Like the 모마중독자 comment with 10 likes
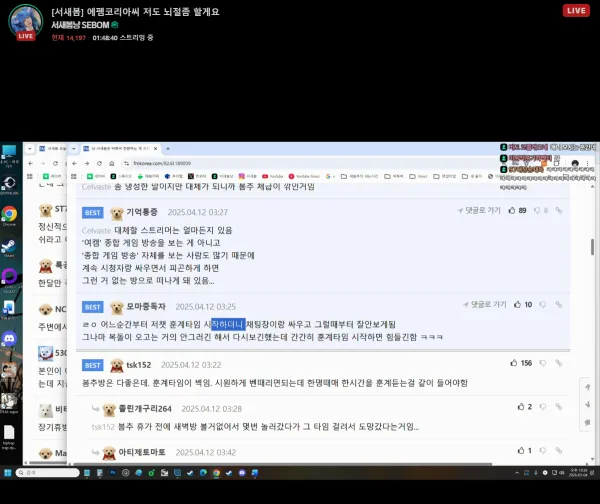This screenshot has height=504, width=600. [523, 305]
